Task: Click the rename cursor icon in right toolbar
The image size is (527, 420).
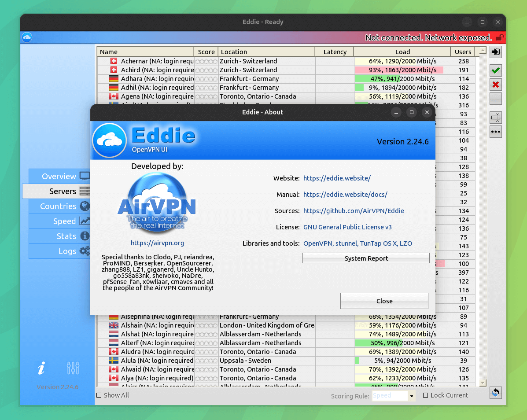Action: click(496, 118)
